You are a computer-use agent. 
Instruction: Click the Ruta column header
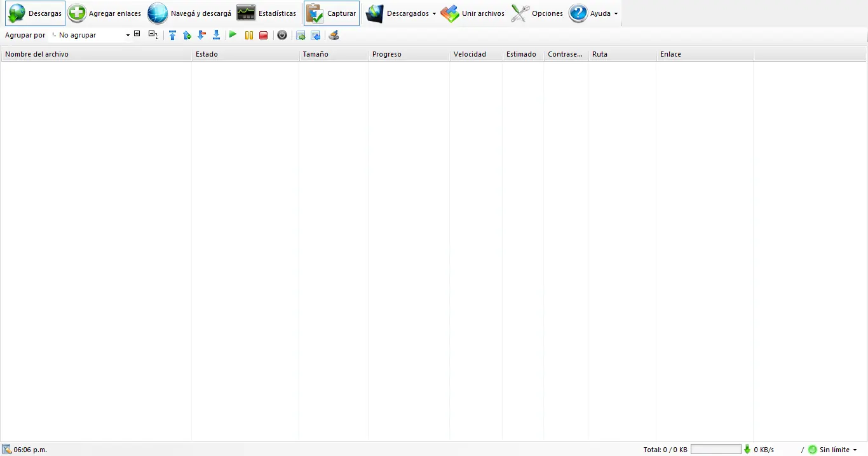pos(622,54)
